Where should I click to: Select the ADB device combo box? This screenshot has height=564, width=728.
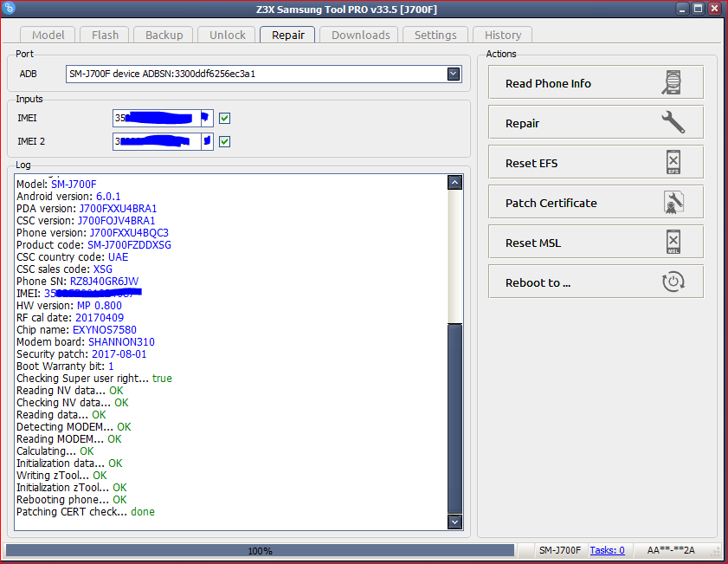264,74
